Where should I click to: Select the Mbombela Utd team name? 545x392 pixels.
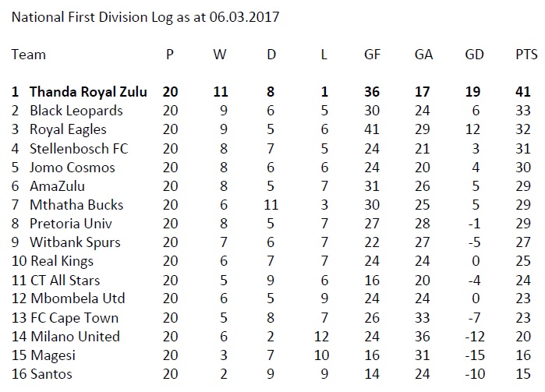tap(76, 298)
